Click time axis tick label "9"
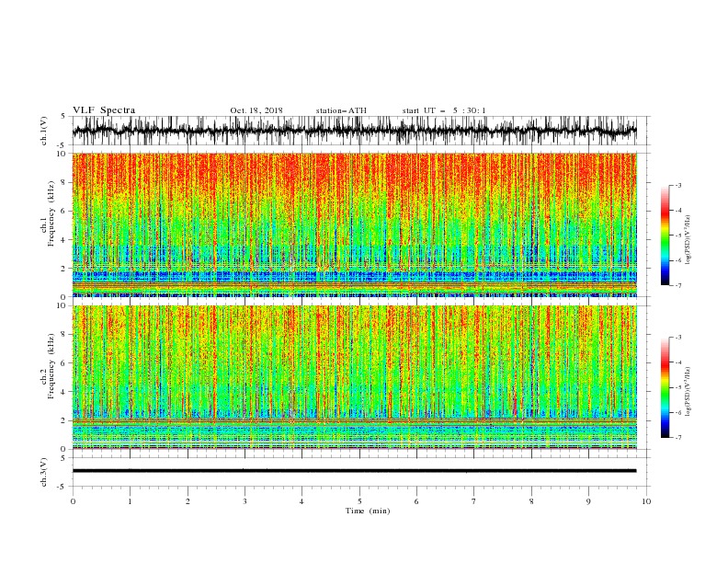The image size is (728, 563). point(588,501)
